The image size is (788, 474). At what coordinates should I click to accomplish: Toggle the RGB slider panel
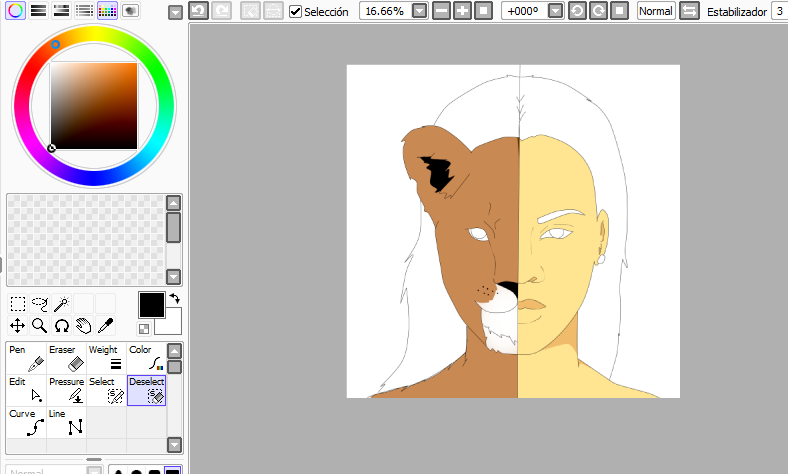(x=39, y=11)
